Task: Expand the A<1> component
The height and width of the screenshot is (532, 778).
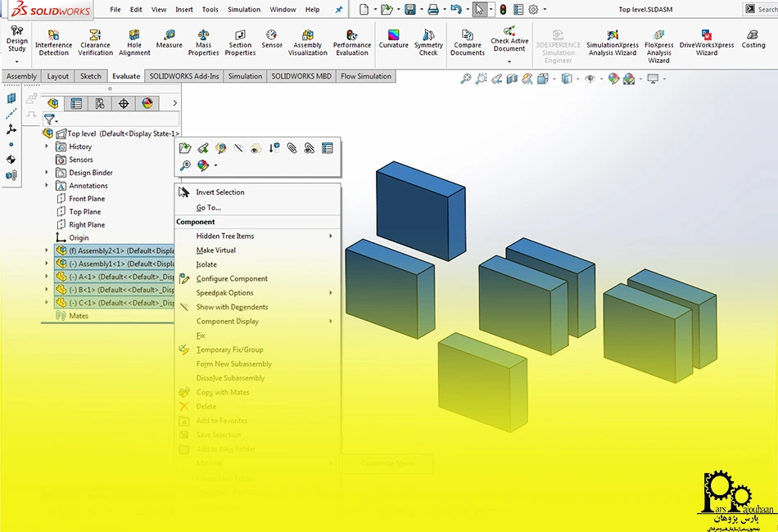Action: tap(47, 276)
